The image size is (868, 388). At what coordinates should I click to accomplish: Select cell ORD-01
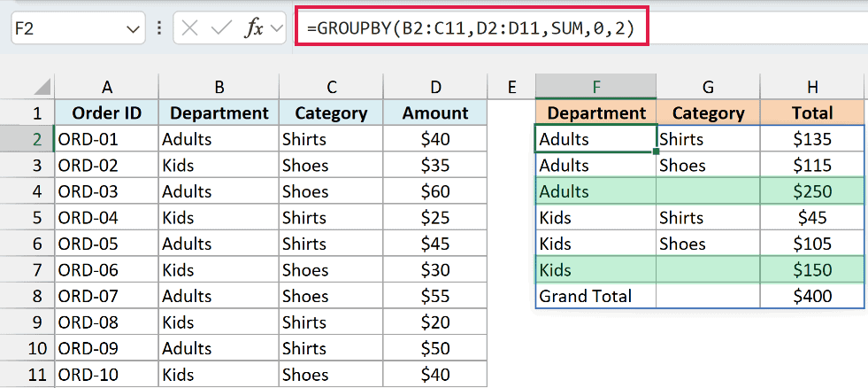click(107, 139)
